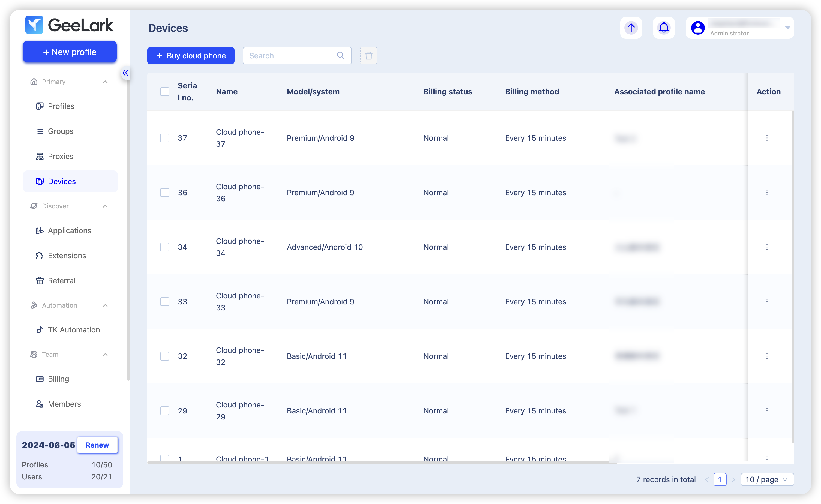Select the Devices menu item
This screenshot has width=821, height=504.
coord(70,181)
